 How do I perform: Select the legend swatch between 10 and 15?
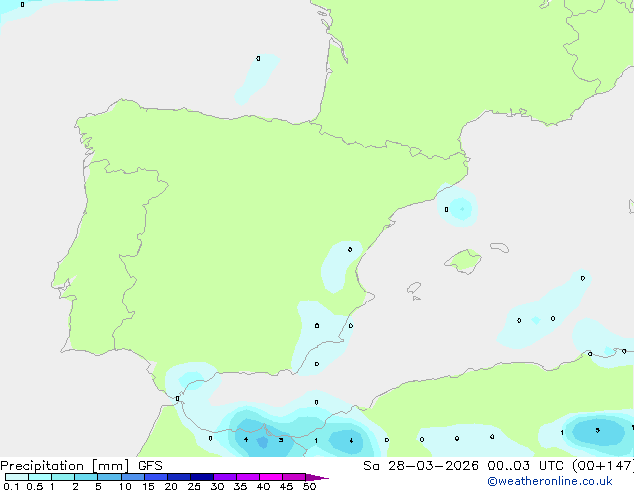point(132,477)
